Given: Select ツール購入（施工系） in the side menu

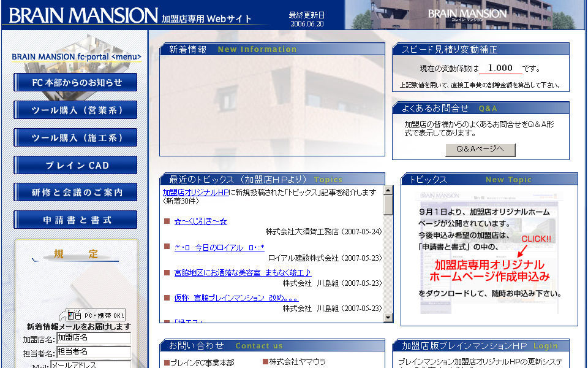Looking at the screenshot, I should click(75, 137).
